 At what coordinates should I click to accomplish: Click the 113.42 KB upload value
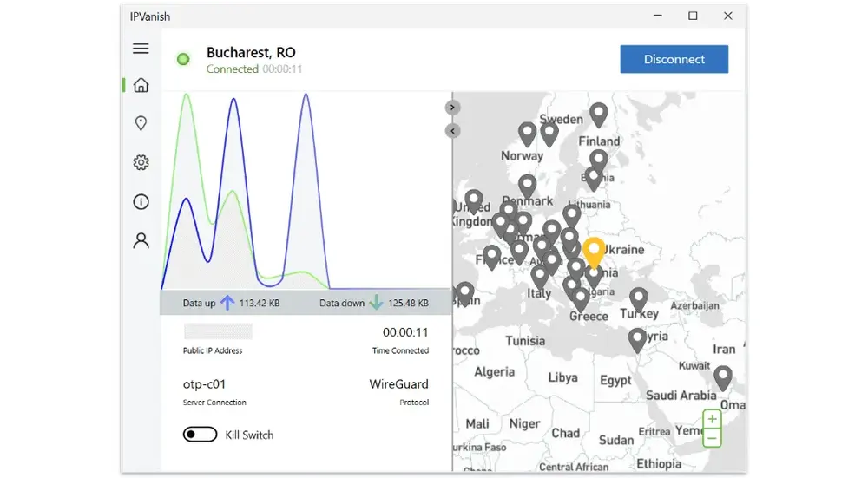[x=259, y=303]
